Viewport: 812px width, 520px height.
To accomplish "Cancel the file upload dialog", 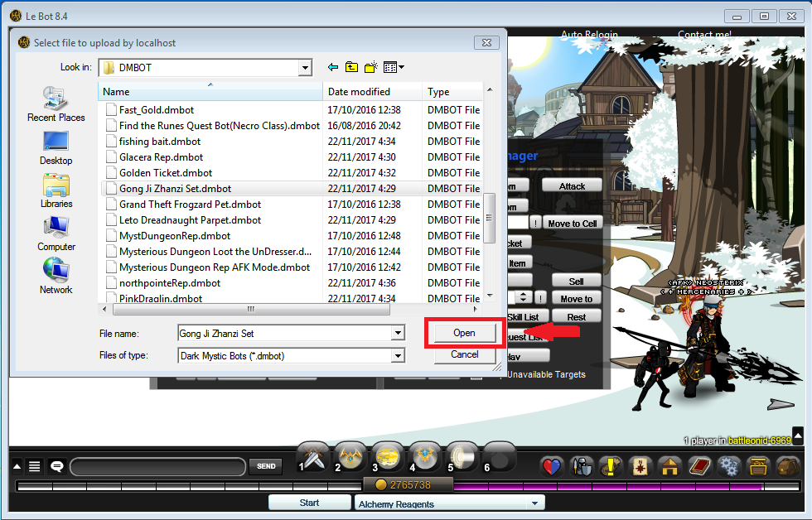I will coord(465,354).
